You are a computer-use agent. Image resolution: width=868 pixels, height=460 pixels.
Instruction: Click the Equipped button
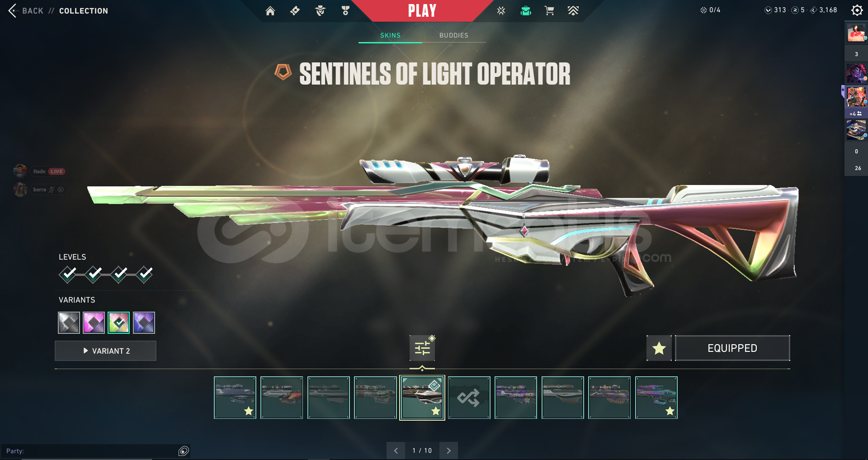732,348
